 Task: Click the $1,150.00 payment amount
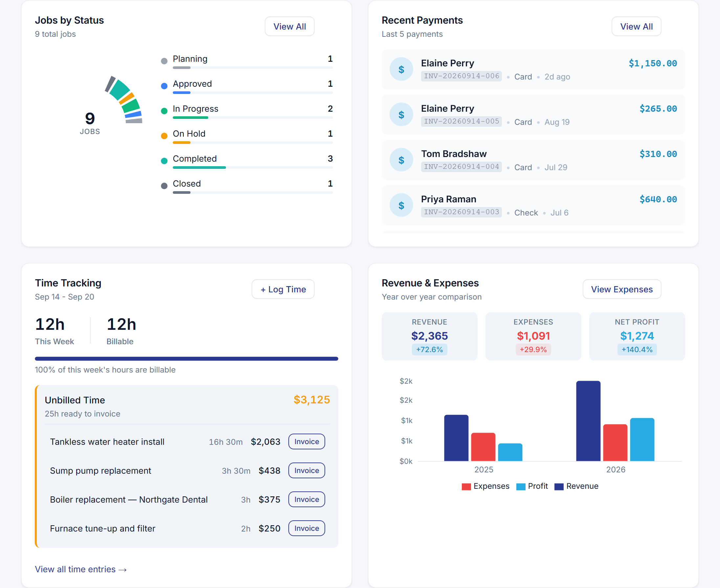pyautogui.click(x=653, y=63)
